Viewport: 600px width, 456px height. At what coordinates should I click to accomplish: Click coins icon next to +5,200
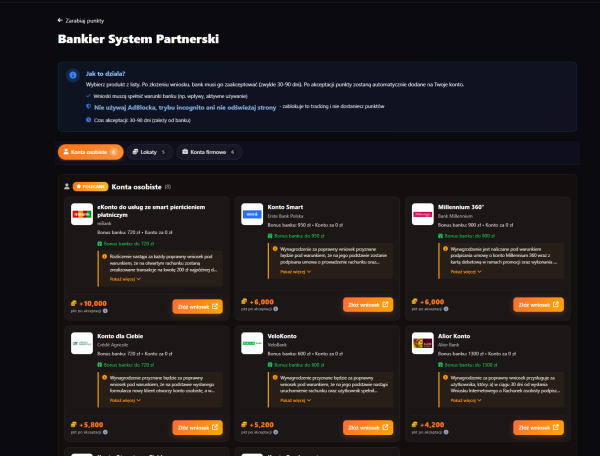244,425
